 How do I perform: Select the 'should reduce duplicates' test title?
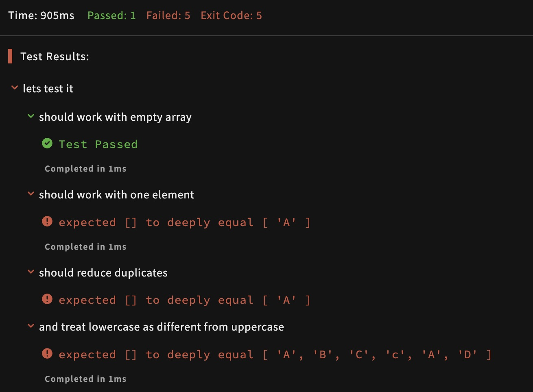103,273
